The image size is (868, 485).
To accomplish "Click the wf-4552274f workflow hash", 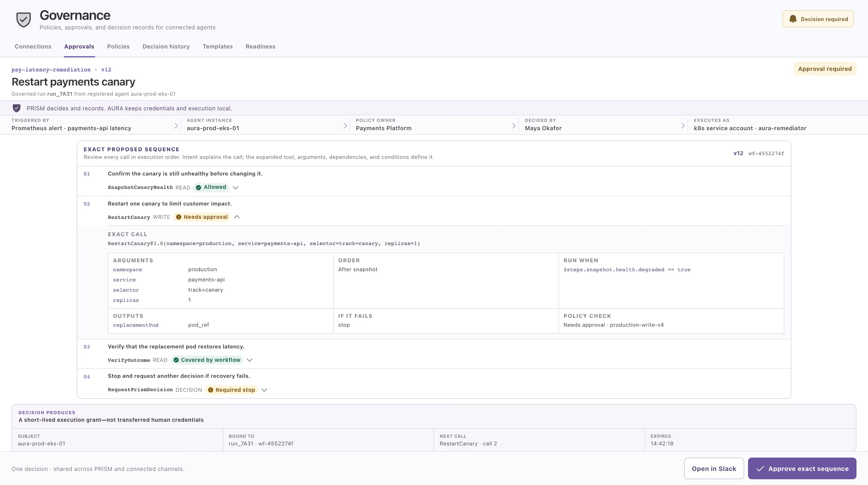I will [766, 153].
